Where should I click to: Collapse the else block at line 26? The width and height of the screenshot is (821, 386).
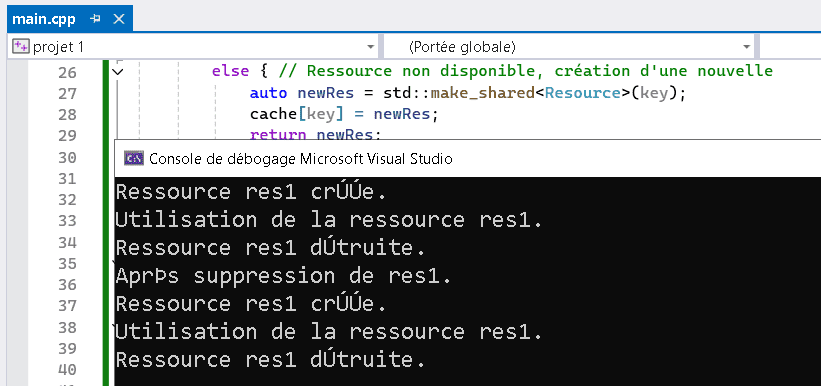[x=119, y=71]
